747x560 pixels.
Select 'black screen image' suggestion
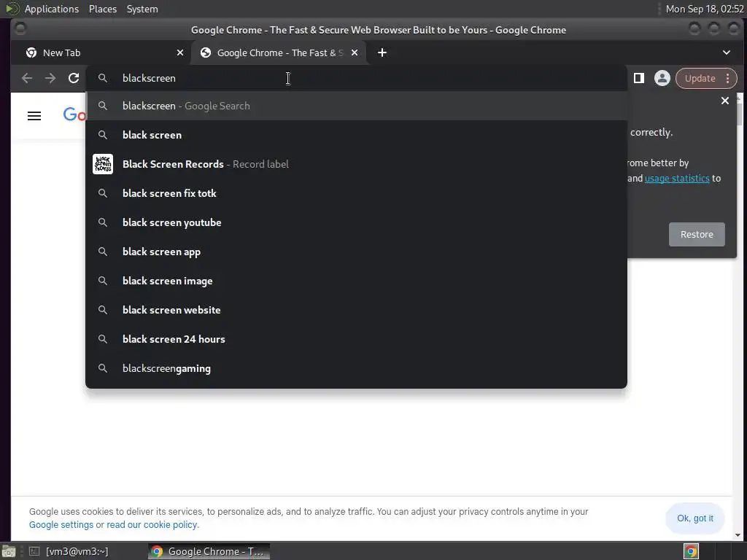(356, 281)
